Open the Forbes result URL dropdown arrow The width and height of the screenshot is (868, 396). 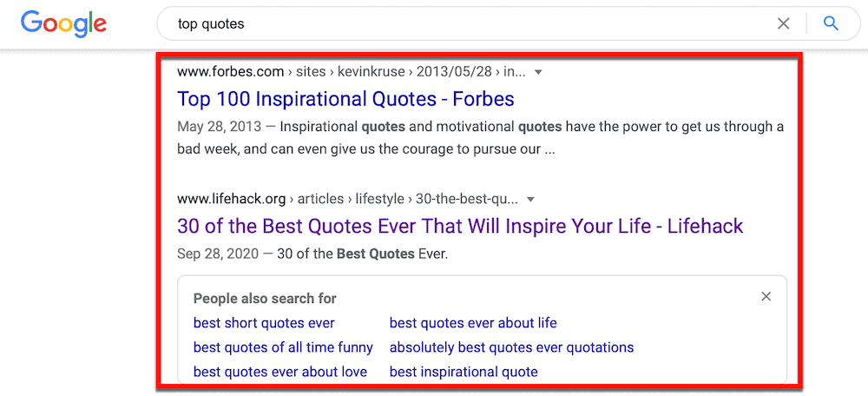click(538, 72)
